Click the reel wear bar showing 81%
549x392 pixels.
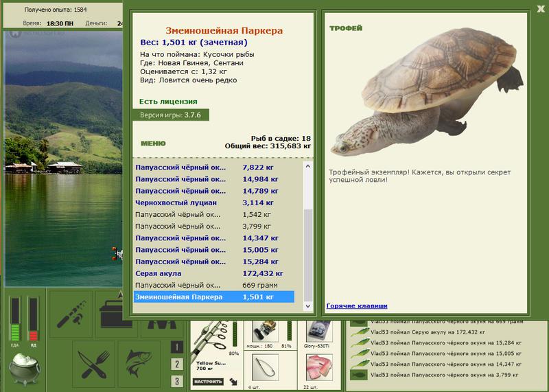(x=290, y=331)
